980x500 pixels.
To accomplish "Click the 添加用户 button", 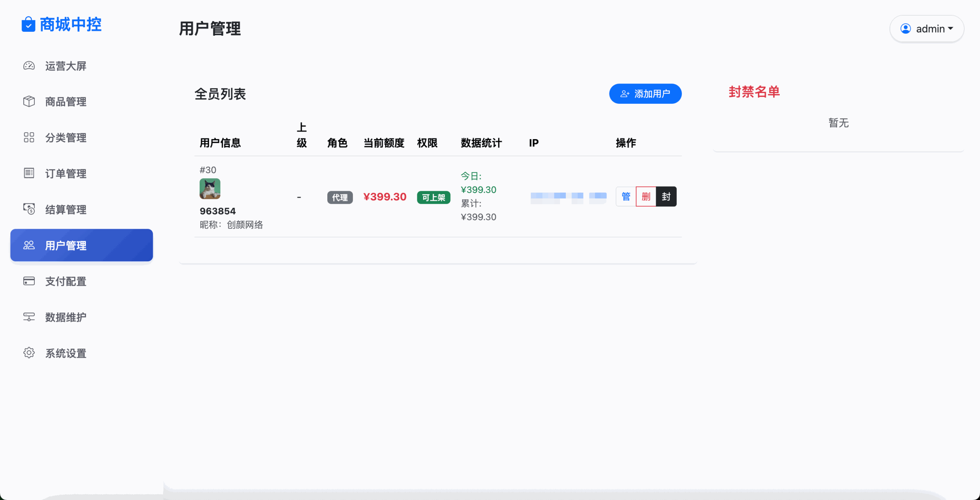I will (645, 93).
